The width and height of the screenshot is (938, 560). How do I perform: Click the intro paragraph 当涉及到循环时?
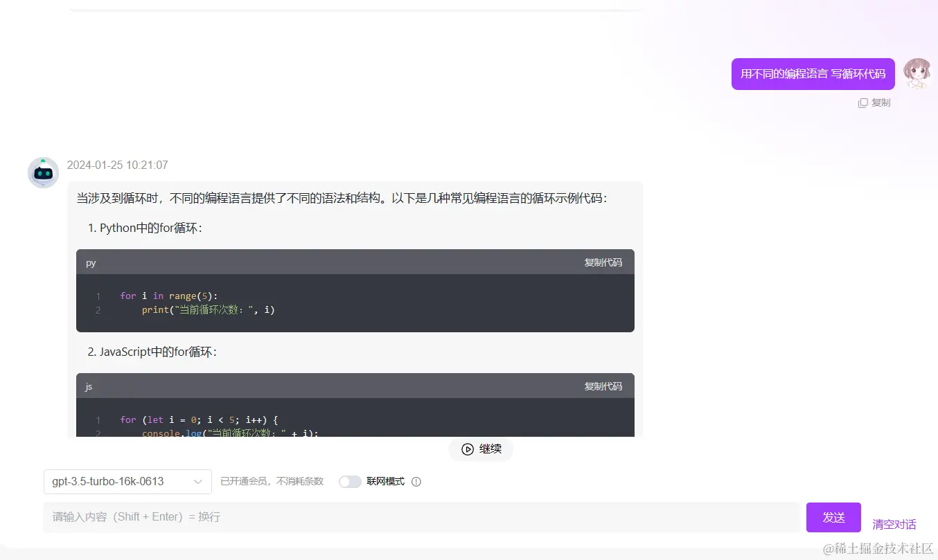click(342, 199)
